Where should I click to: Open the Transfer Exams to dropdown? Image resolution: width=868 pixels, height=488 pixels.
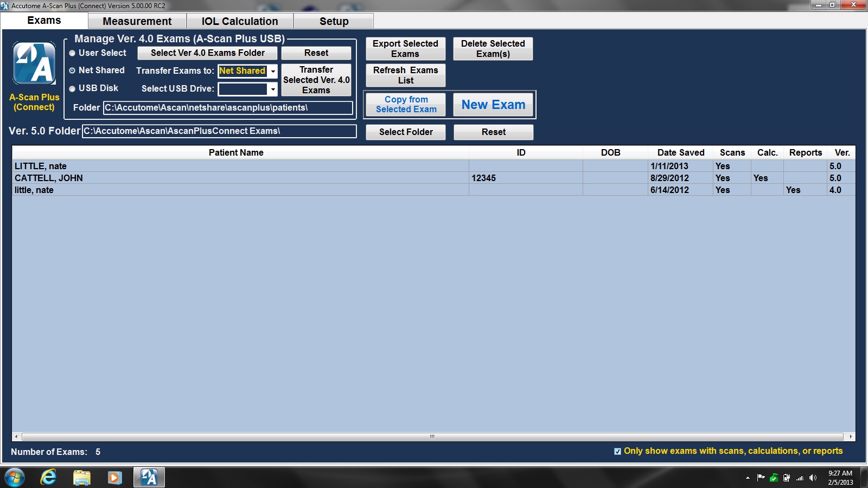click(273, 71)
